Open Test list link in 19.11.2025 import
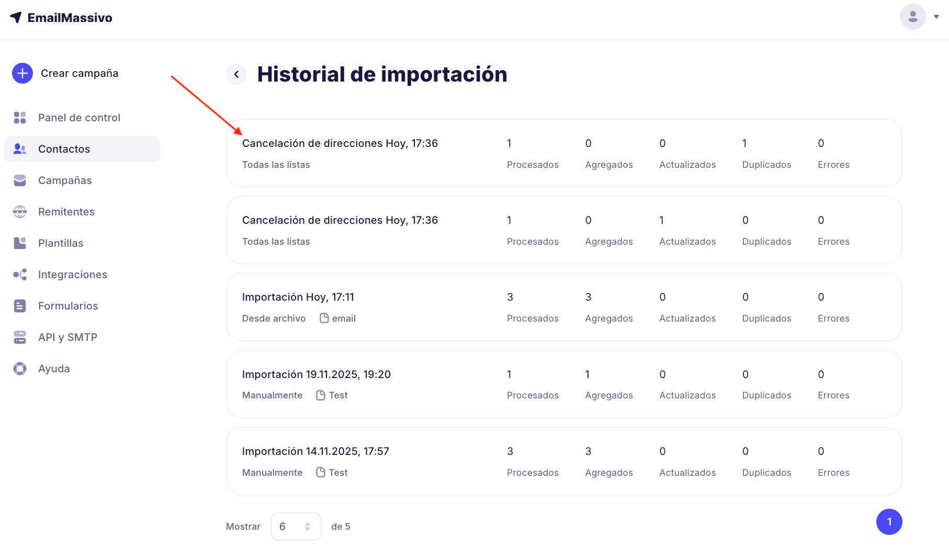The image size is (949, 560). pos(337,395)
